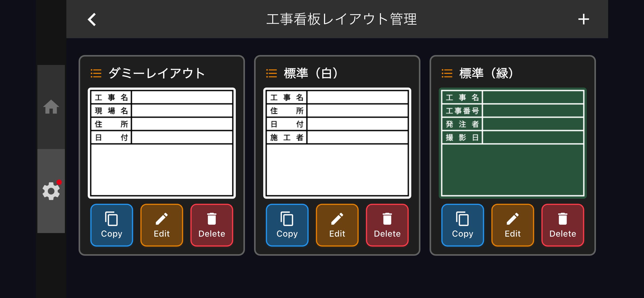The height and width of the screenshot is (298, 644).
Task: Add a new layout with plus icon
Action: (583, 19)
